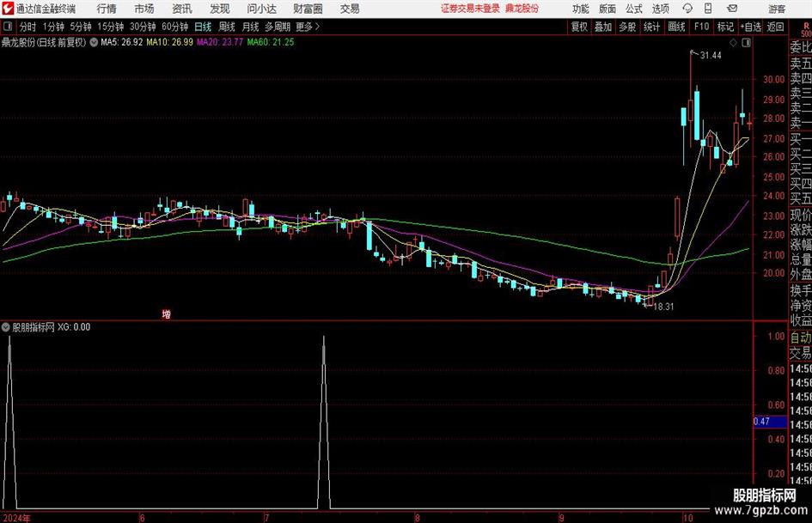
Task: Click the 多股 multi-stock button
Action: click(627, 27)
